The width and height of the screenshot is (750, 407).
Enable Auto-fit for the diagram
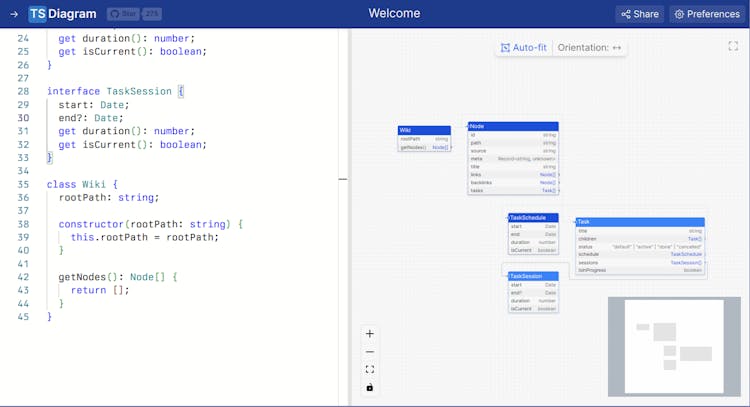(524, 48)
